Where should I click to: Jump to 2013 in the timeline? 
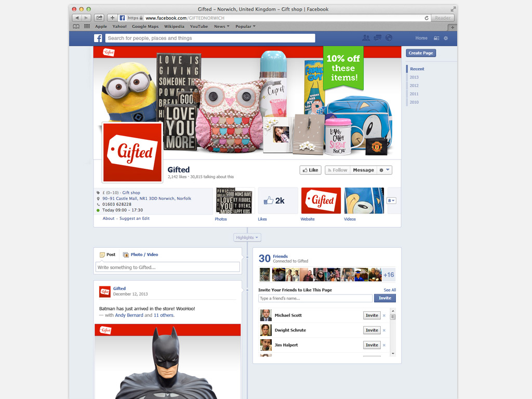tap(414, 77)
